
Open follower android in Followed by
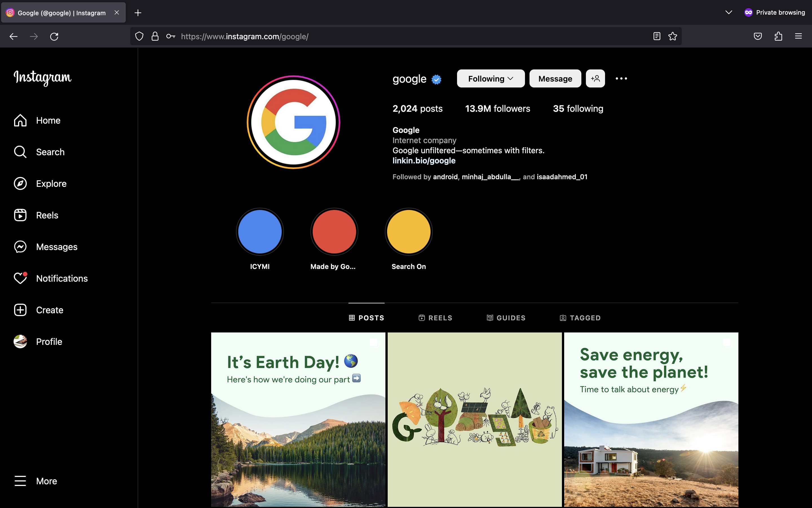tap(445, 177)
